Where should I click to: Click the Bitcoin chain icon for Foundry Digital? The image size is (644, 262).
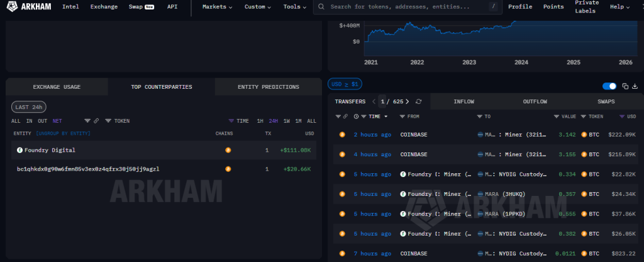coord(228,151)
